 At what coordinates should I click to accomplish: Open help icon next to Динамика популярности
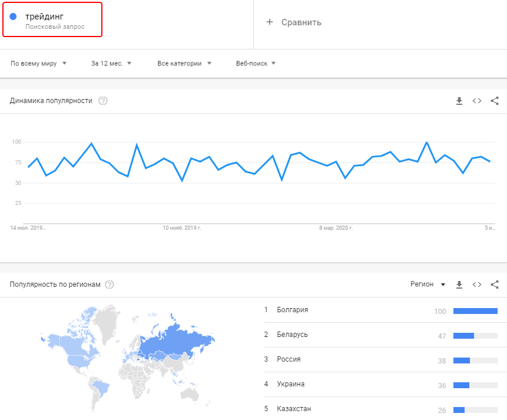[103, 101]
